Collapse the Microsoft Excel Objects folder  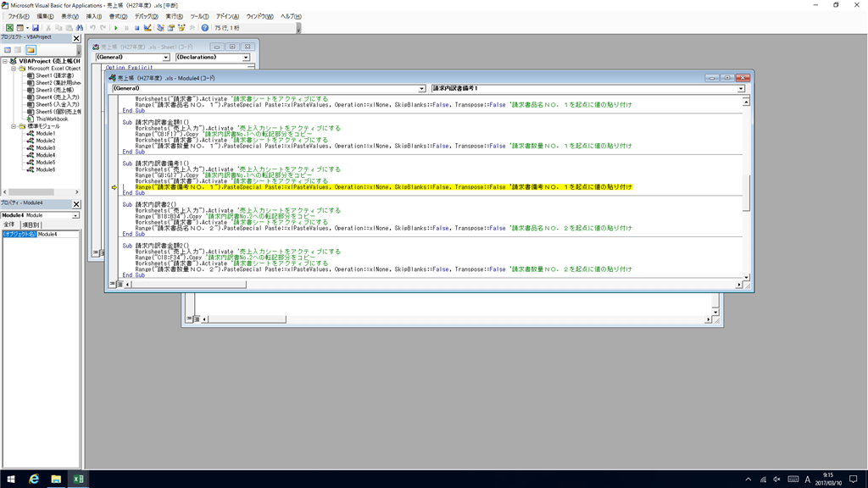point(14,69)
